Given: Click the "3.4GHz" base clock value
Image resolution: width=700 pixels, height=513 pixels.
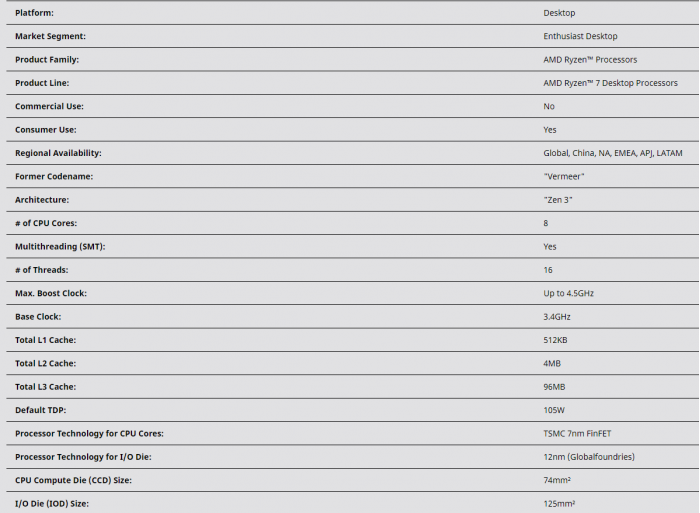Looking at the screenshot, I should 557,317.
